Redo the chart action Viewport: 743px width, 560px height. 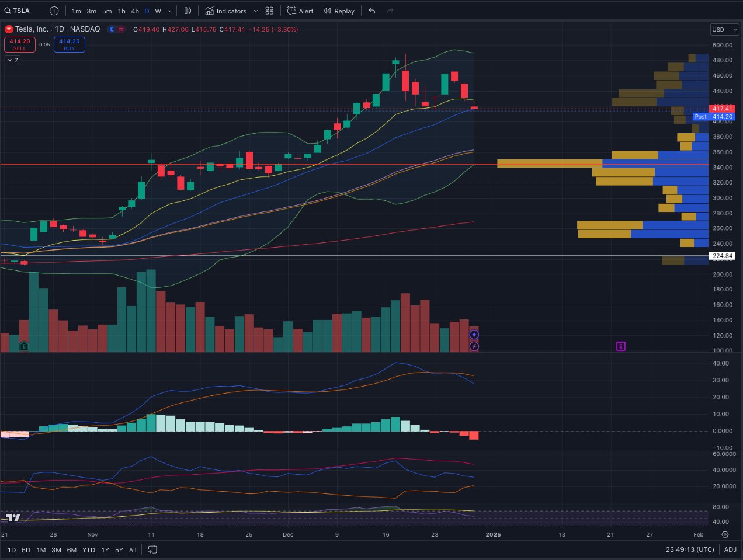tap(390, 11)
